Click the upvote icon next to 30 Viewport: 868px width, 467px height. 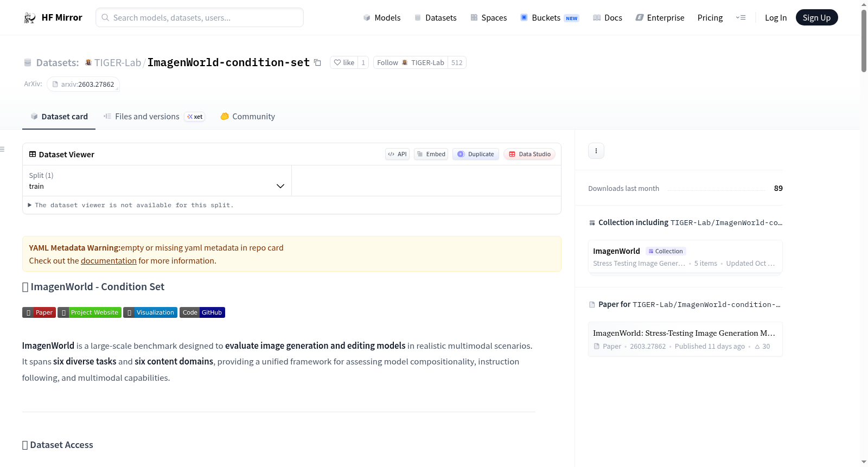(757, 347)
